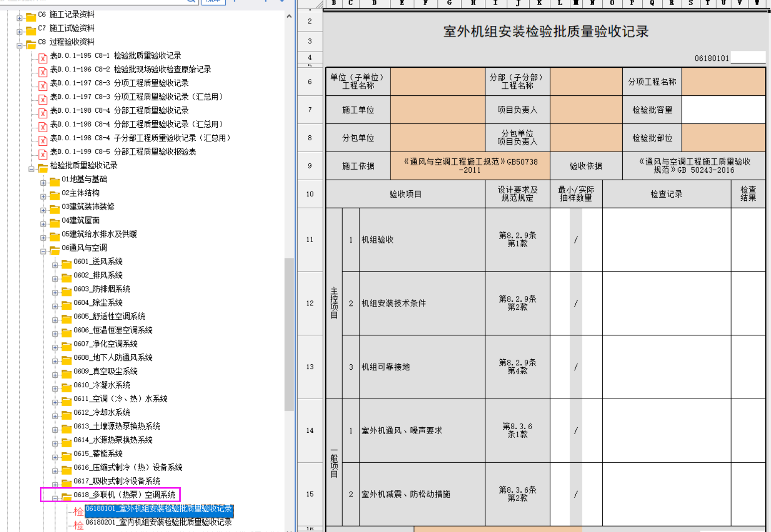Click the 0613_土壤源热泵换热系统 folder icon

click(66, 429)
